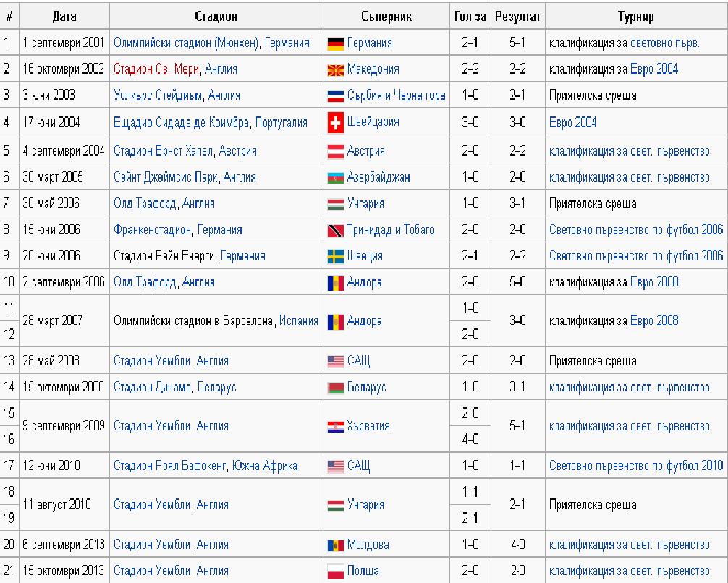Open Световно първенство по футбол 2010 link

[x=635, y=466]
